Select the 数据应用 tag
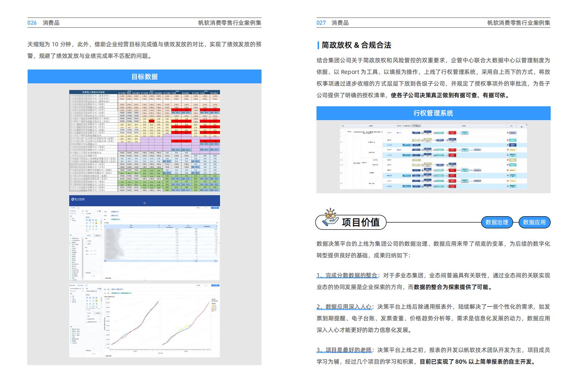Viewport: 578px width, 392px height. 534,222
